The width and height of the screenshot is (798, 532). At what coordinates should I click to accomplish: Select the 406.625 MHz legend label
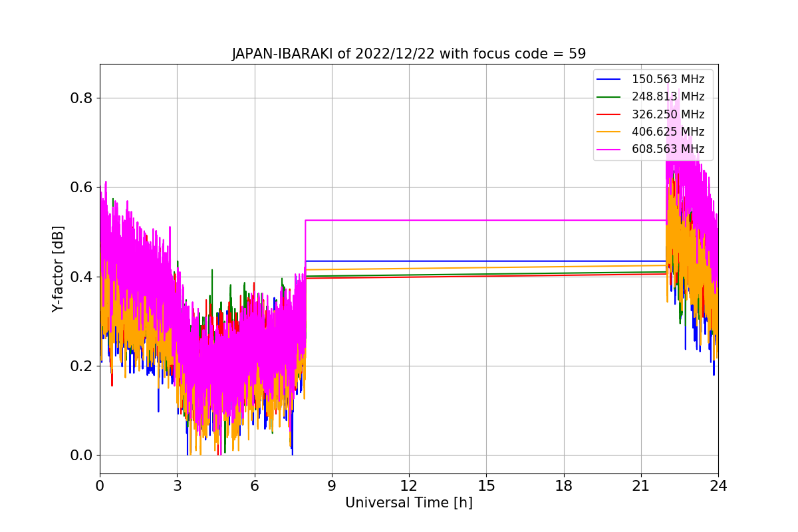tap(668, 132)
